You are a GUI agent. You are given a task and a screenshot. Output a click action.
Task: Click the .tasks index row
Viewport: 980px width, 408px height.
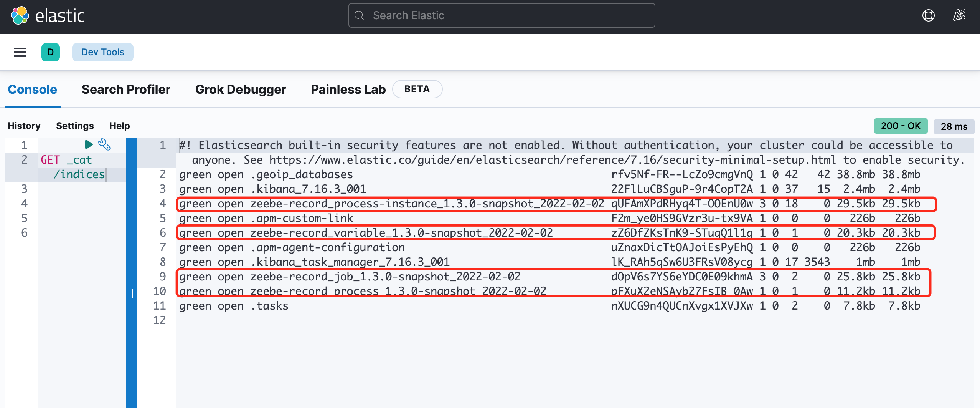[549, 306]
